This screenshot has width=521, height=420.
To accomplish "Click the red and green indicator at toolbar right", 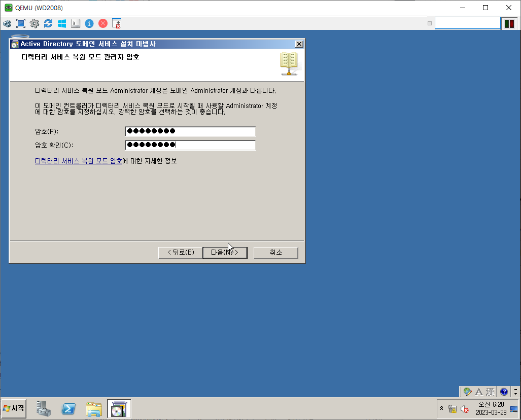I will 509,24.
